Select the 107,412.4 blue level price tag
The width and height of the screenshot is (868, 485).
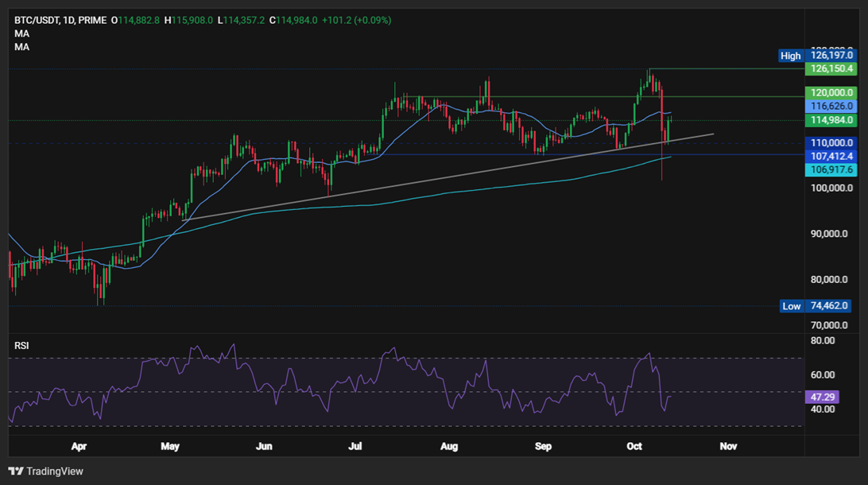pyautogui.click(x=831, y=156)
